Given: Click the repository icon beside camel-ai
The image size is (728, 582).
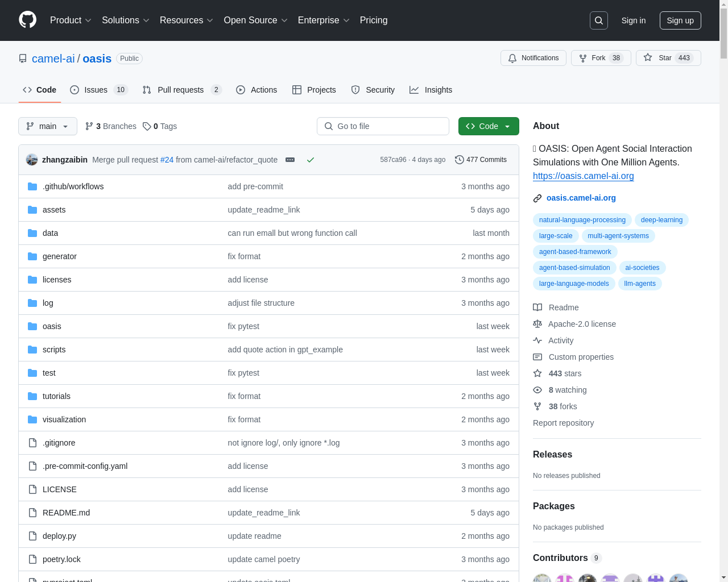Looking at the screenshot, I should [23, 59].
